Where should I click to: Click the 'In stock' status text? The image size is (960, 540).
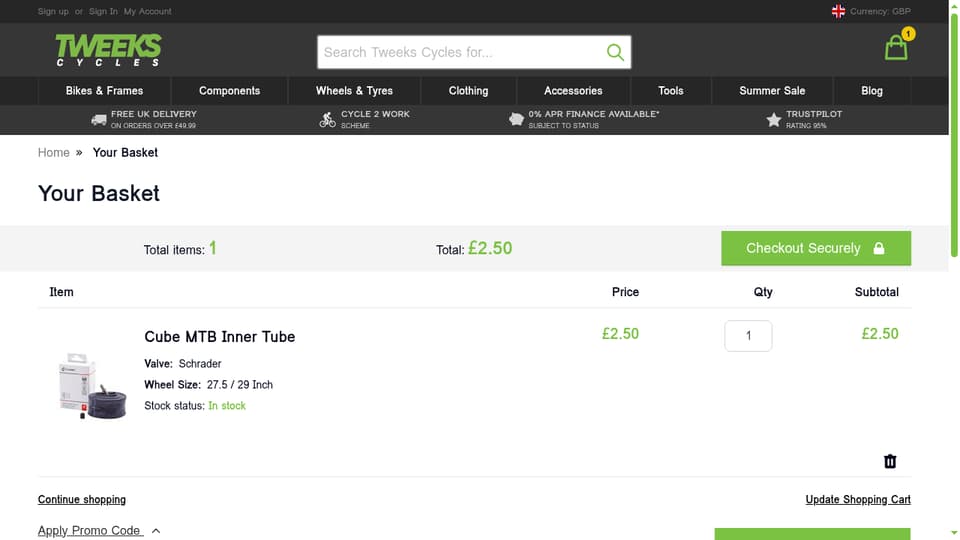(x=227, y=406)
